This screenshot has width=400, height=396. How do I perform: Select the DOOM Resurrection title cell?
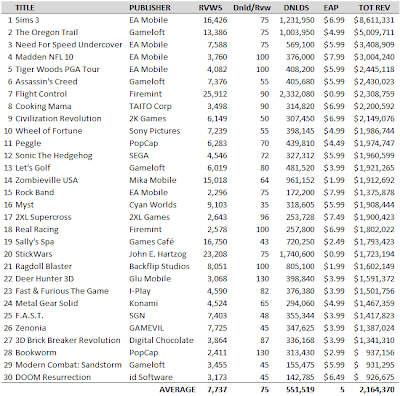click(53, 377)
